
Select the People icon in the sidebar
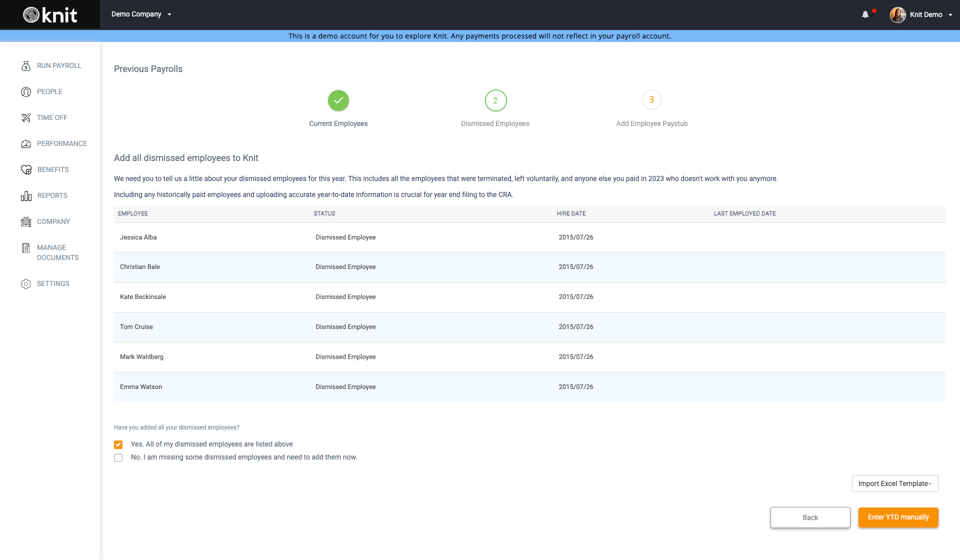26,91
